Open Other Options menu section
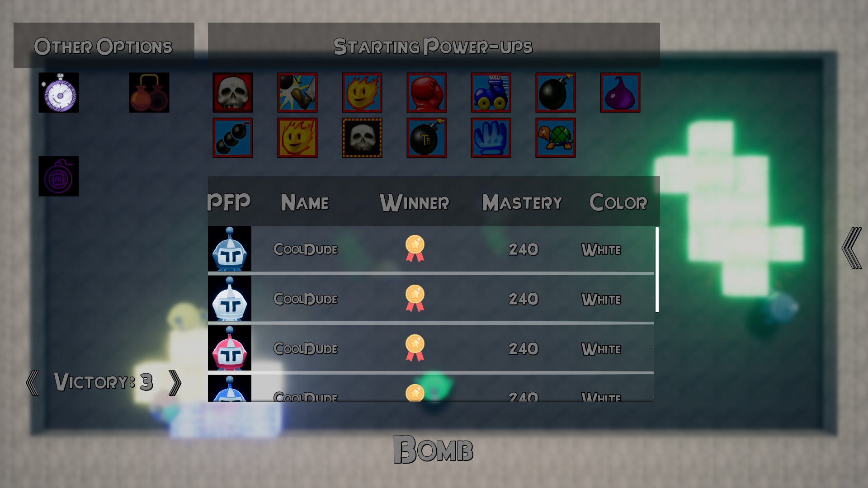The image size is (868, 488). point(104,45)
